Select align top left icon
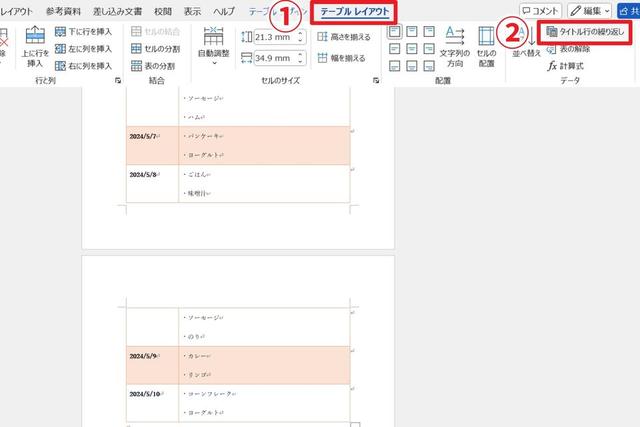 pos(394,31)
